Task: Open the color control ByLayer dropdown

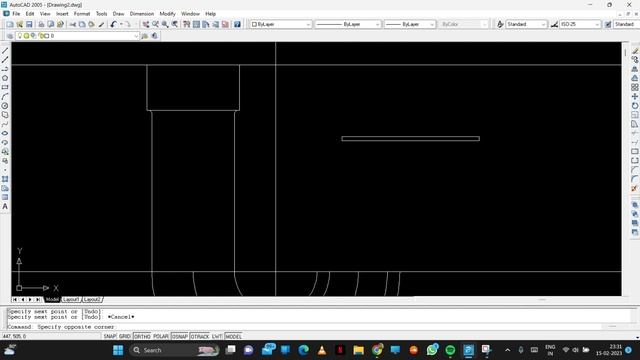Action: click(x=281, y=24)
